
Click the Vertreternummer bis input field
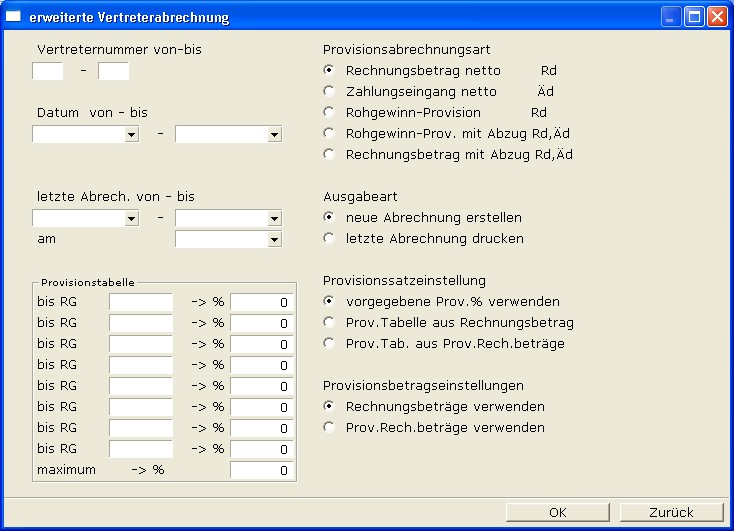(x=113, y=71)
